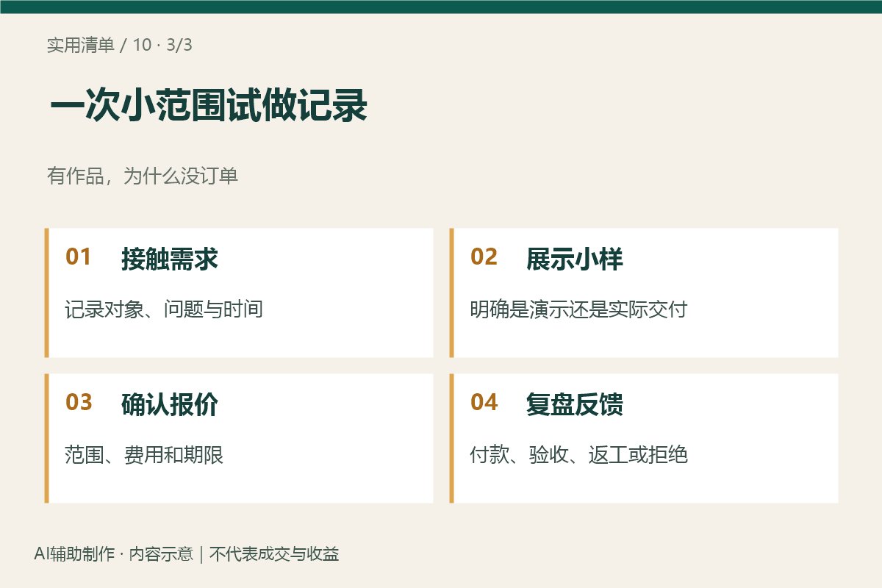Image resolution: width=882 pixels, height=588 pixels.
Task: Click the number 03 label
Action: (79, 403)
